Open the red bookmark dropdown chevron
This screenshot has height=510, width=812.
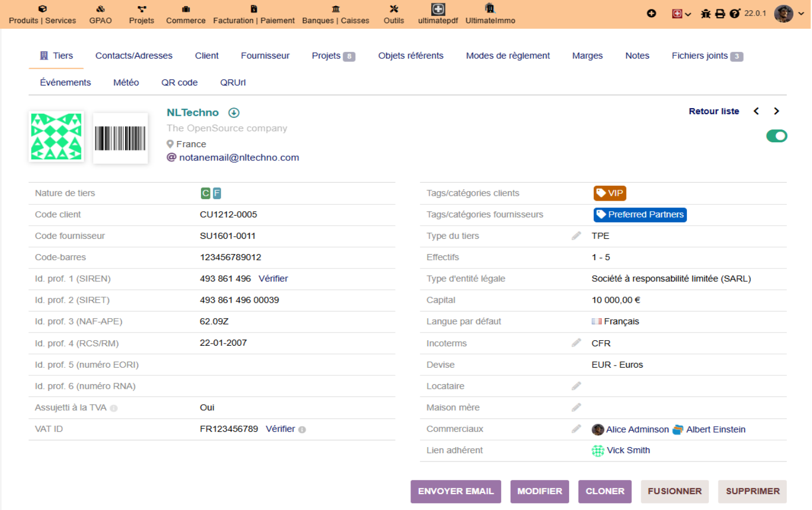(688, 14)
